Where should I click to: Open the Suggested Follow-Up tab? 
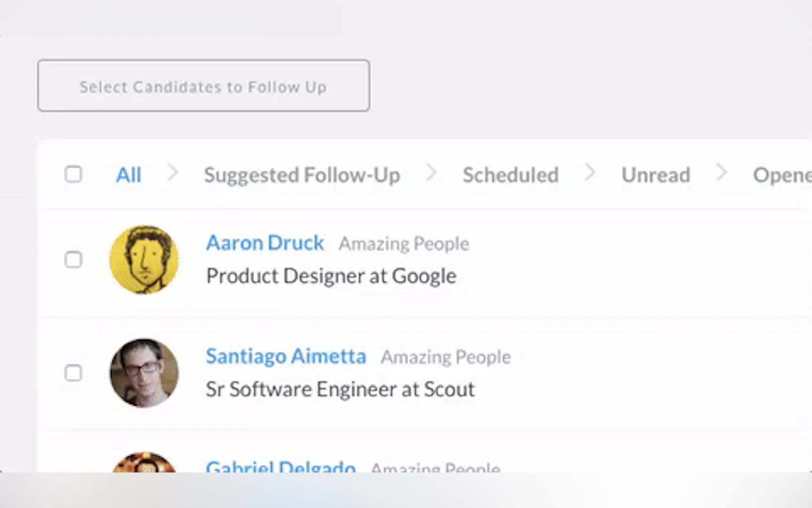302,175
